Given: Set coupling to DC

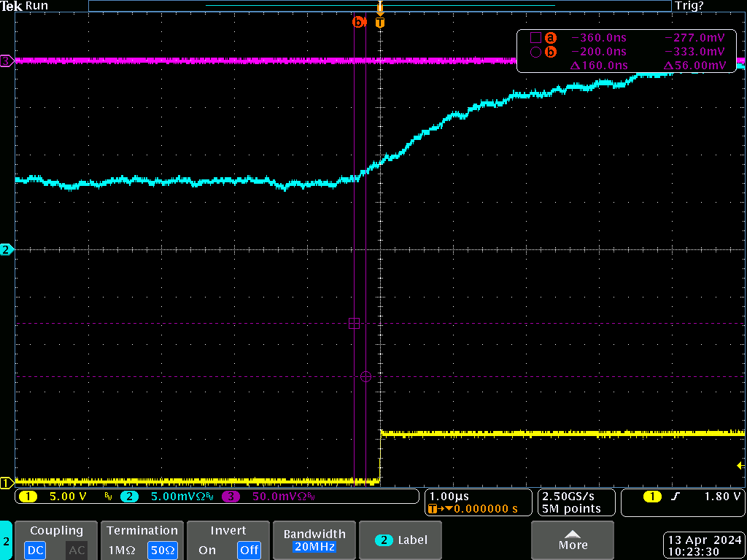Looking at the screenshot, I should 35,550.
